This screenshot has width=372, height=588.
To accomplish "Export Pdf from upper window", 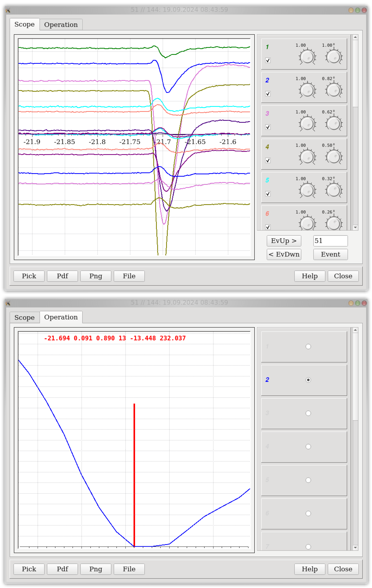I will click(x=62, y=276).
